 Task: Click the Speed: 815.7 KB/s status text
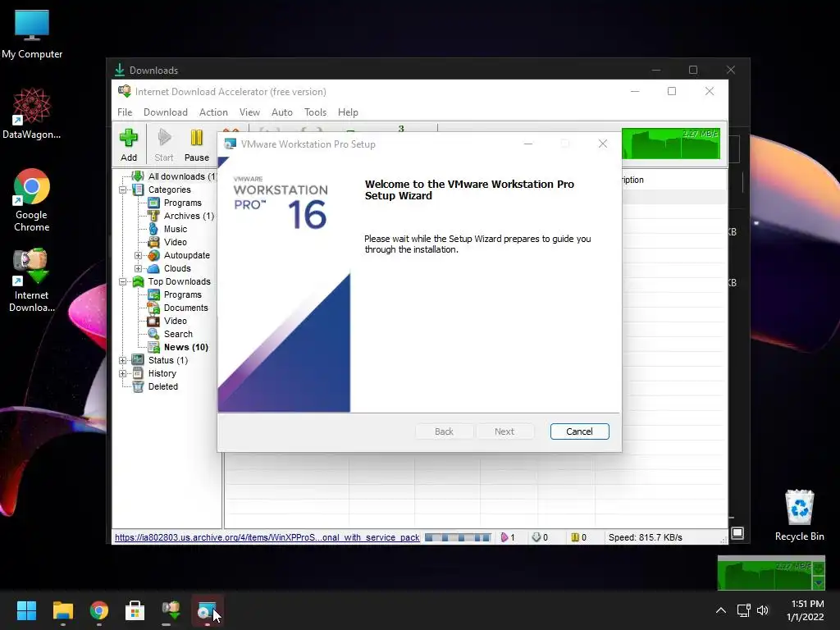(646, 537)
